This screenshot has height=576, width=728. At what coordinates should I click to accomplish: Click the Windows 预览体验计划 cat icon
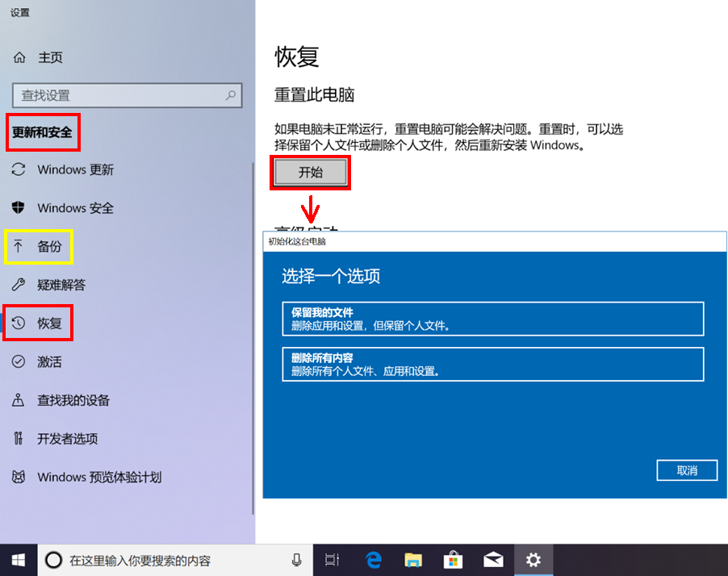pos(19,477)
